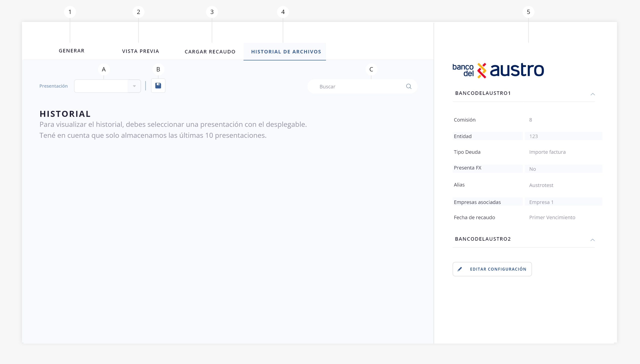This screenshot has width=640, height=364.
Task: Click into the Buscar search field
Action: click(358, 86)
